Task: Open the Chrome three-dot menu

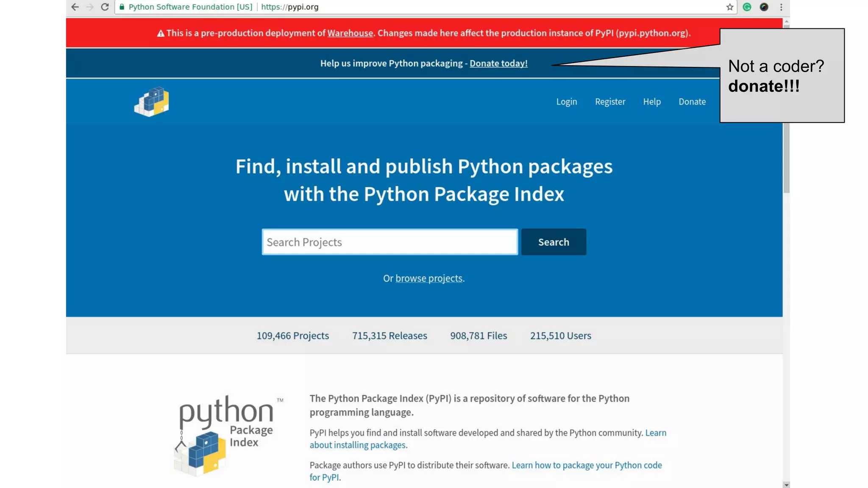Action: (x=781, y=7)
